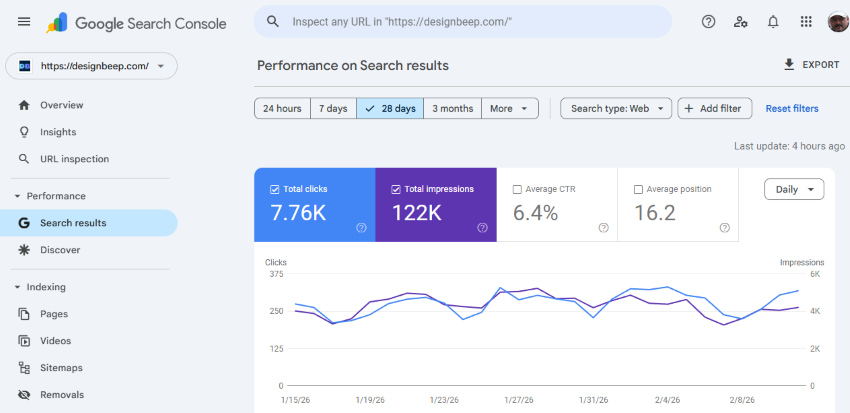Viewport: 850px width, 413px height.
Task: Select the 7 days date range
Action: click(x=333, y=108)
